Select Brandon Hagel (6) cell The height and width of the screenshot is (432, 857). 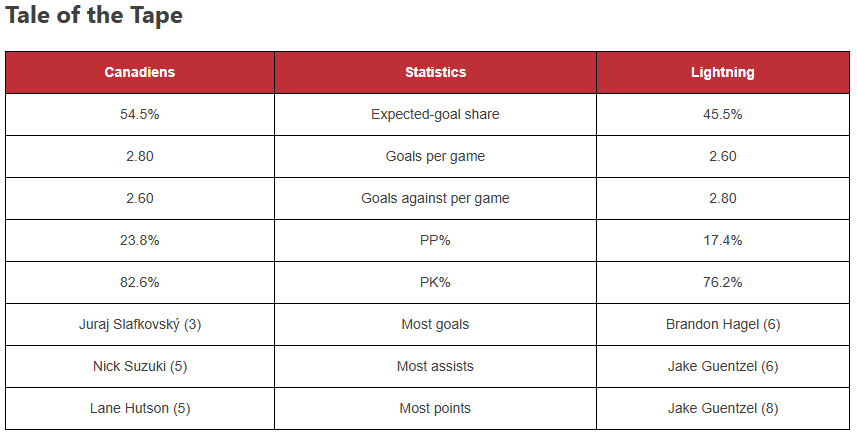[723, 325]
